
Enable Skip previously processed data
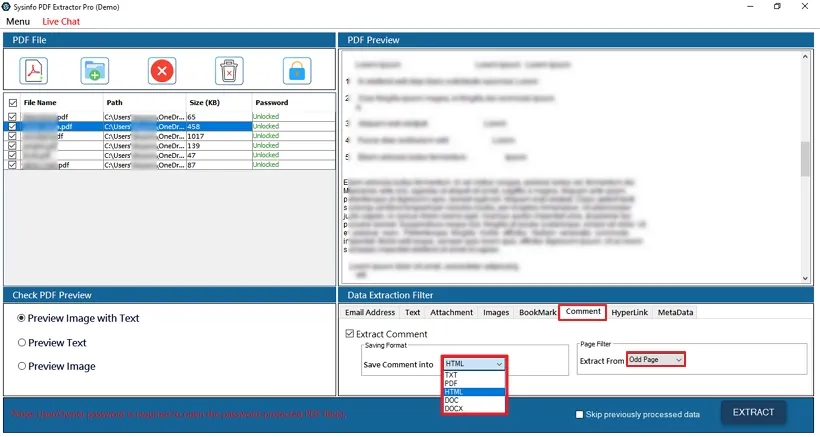[579, 415]
